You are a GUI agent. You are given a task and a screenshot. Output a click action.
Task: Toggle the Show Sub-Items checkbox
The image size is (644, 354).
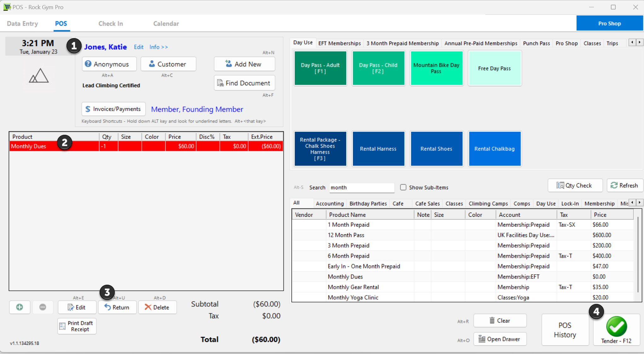[403, 187]
